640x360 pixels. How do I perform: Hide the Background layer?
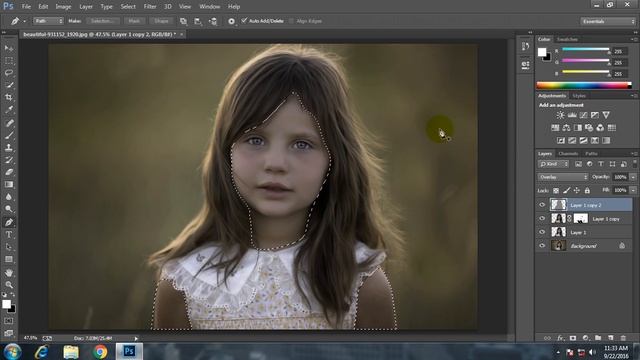[542, 246]
